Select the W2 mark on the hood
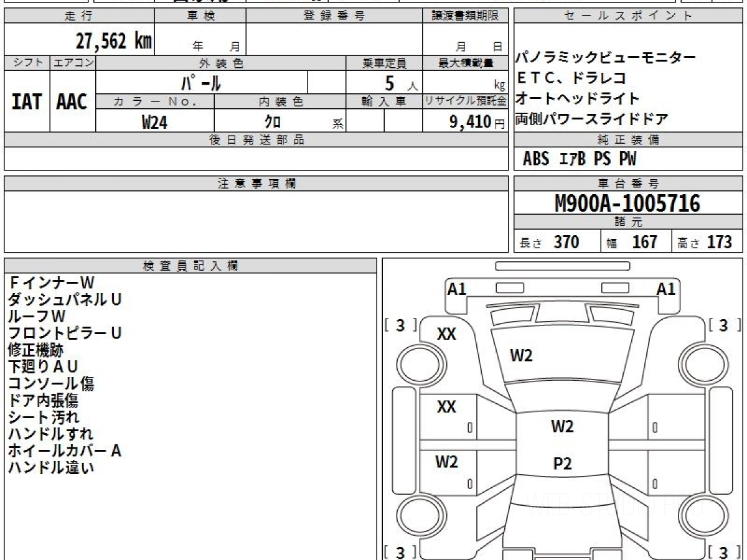 coord(521,355)
